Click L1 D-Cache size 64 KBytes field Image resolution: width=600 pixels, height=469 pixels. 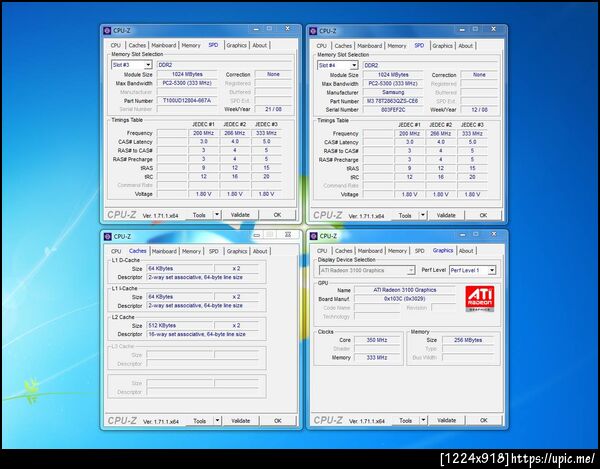pos(180,269)
